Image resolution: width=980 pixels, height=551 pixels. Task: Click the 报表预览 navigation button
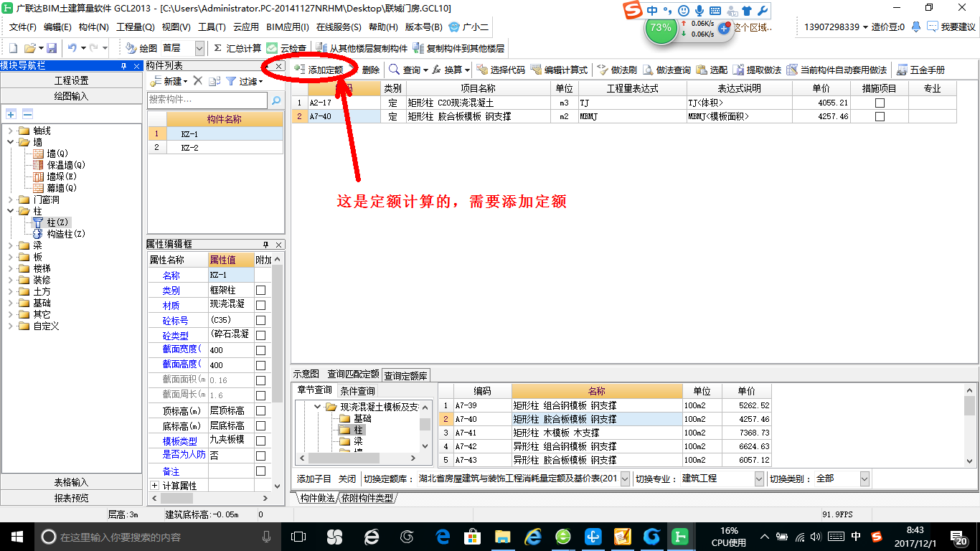click(x=72, y=498)
